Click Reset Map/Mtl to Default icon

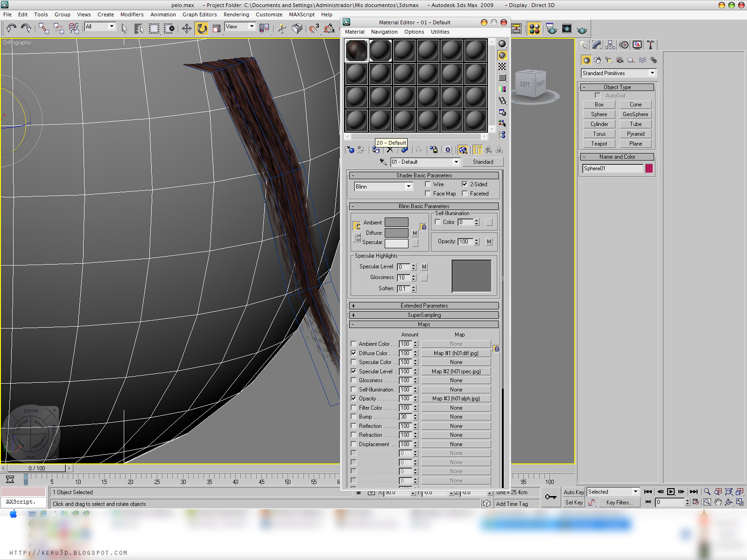(390, 150)
